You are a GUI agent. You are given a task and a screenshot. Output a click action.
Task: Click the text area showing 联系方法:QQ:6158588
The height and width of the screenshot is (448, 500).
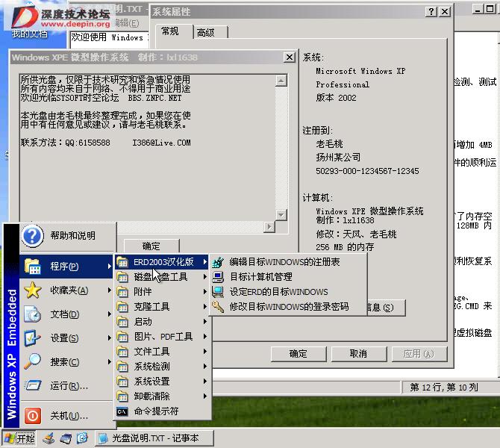tap(105, 143)
